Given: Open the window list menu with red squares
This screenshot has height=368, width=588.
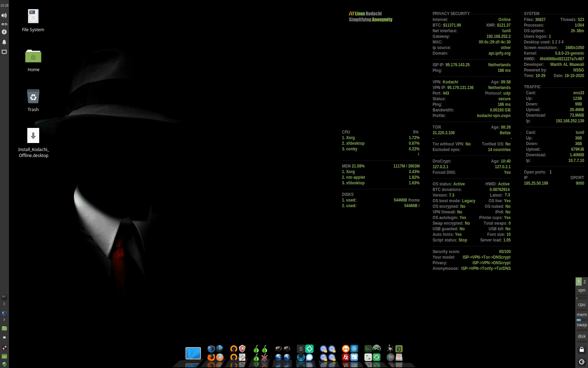Looking at the screenshot, I should [x=4, y=347].
